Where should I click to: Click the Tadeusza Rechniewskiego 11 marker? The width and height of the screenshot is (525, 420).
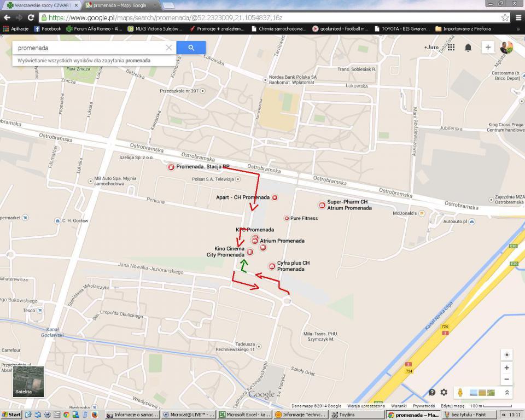[x=259, y=346]
